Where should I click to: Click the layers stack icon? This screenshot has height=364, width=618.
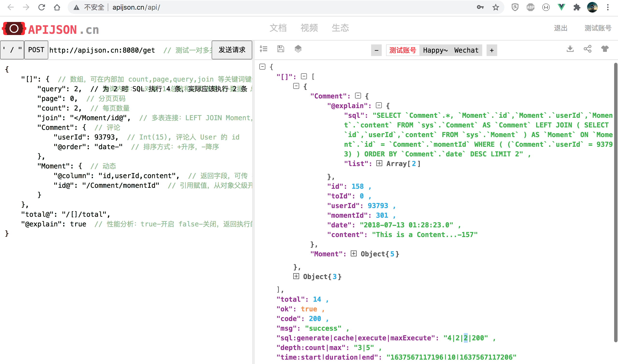tap(298, 49)
